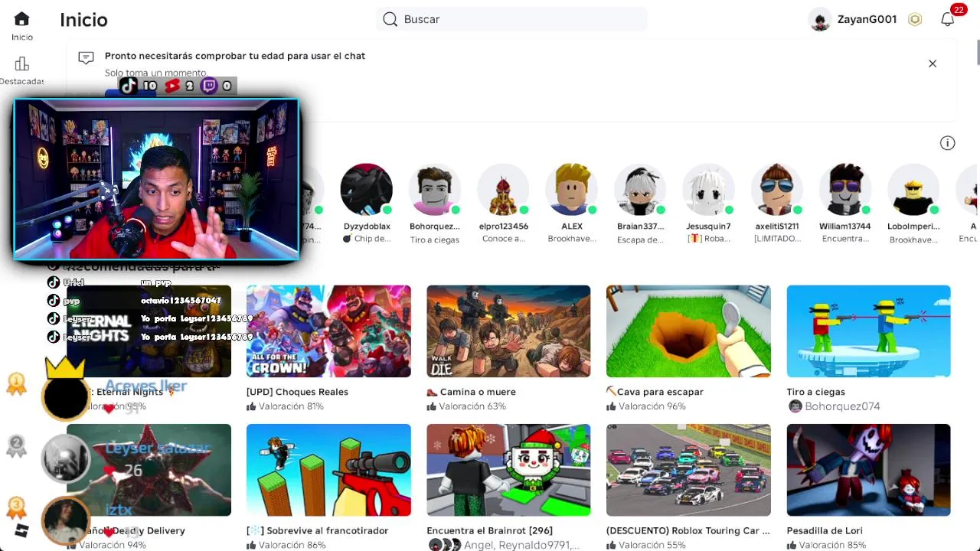This screenshot has width=980, height=551.
Task: Open friend Dyzydoblax avatar
Action: (x=367, y=190)
